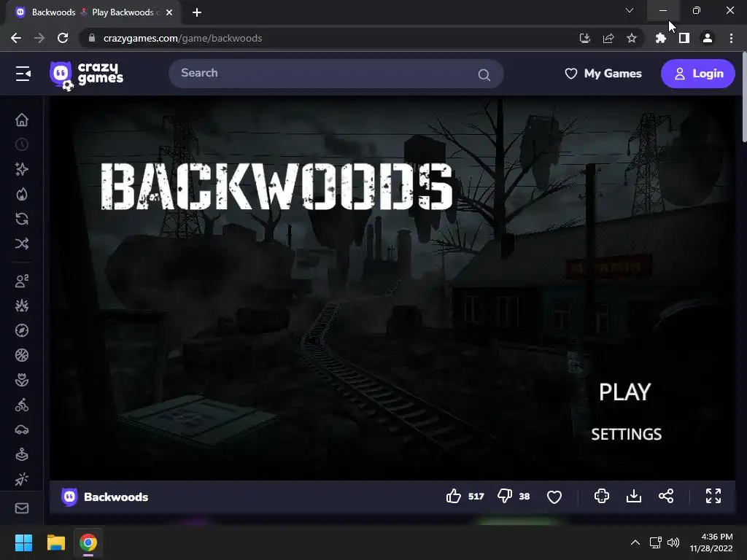Enter fullscreen mode for the game
Image resolution: width=747 pixels, height=560 pixels.
pos(713,496)
